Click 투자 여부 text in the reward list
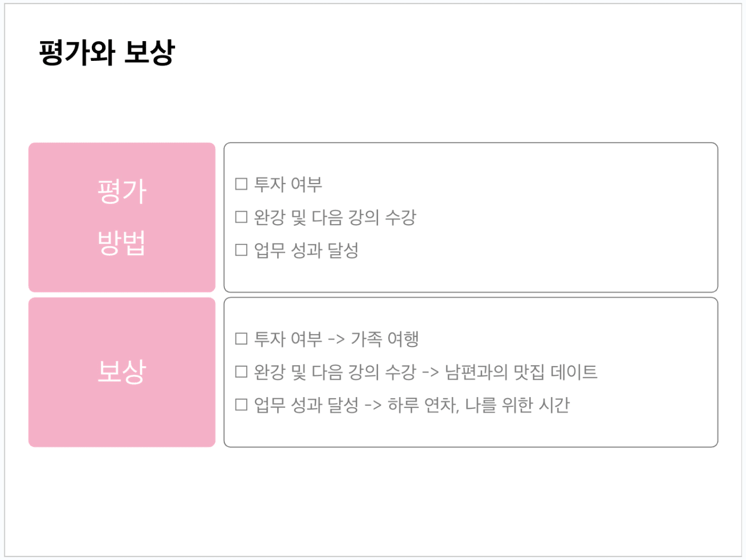This screenshot has width=746, height=560. click(288, 339)
